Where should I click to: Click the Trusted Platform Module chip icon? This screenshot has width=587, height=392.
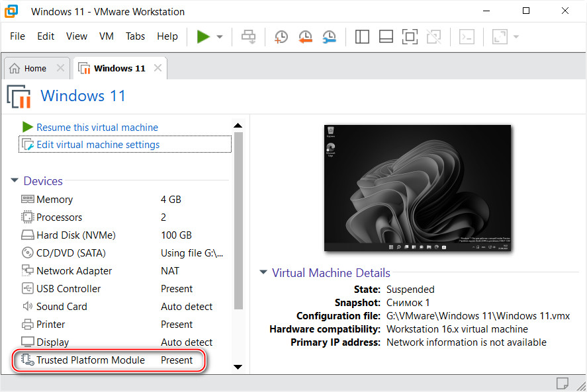[27, 360]
